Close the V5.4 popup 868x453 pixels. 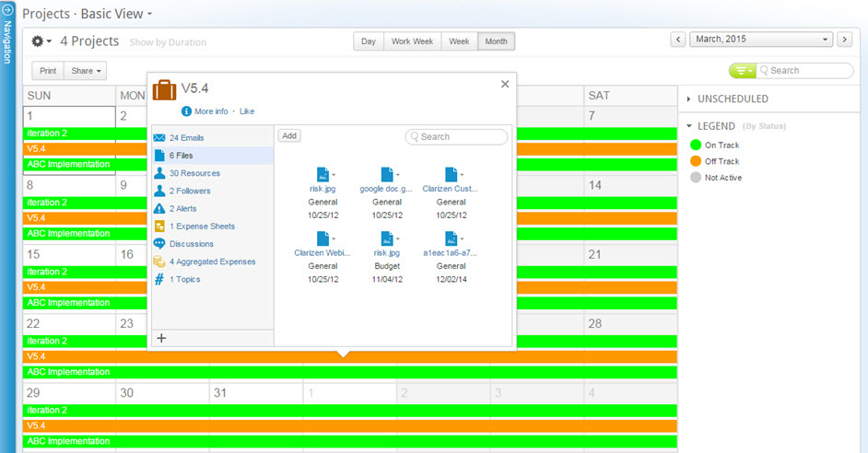pyautogui.click(x=505, y=84)
